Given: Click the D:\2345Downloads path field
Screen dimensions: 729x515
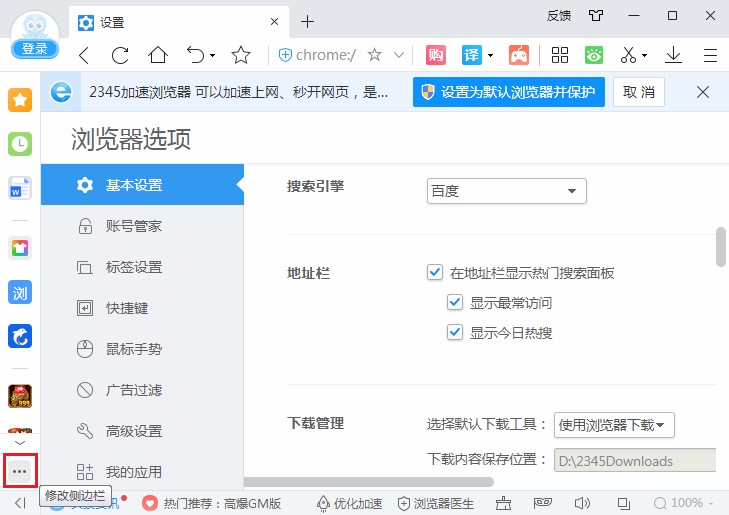Looking at the screenshot, I should click(x=635, y=461).
